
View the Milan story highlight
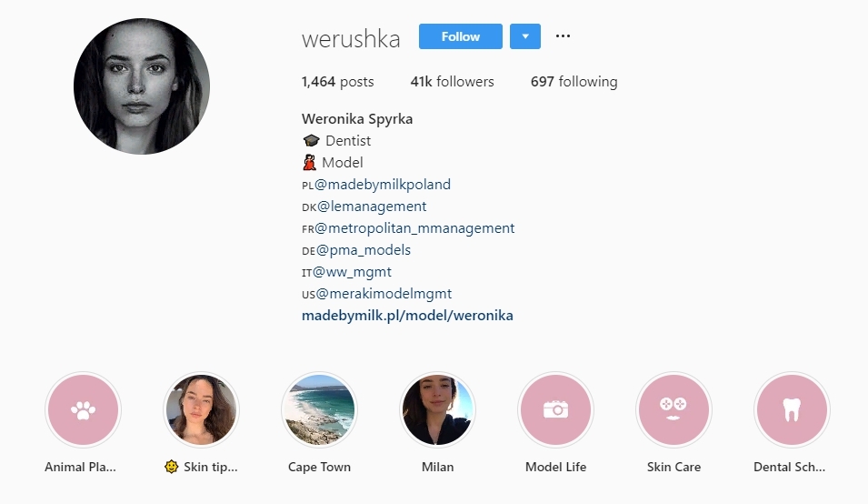[437, 410]
